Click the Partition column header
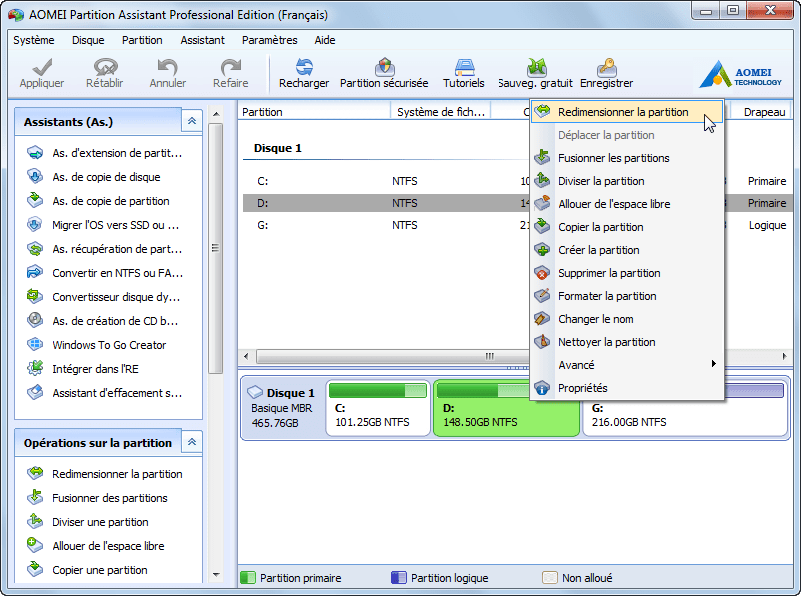Image resolution: width=801 pixels, height=596 pixels. coord(314,112)
